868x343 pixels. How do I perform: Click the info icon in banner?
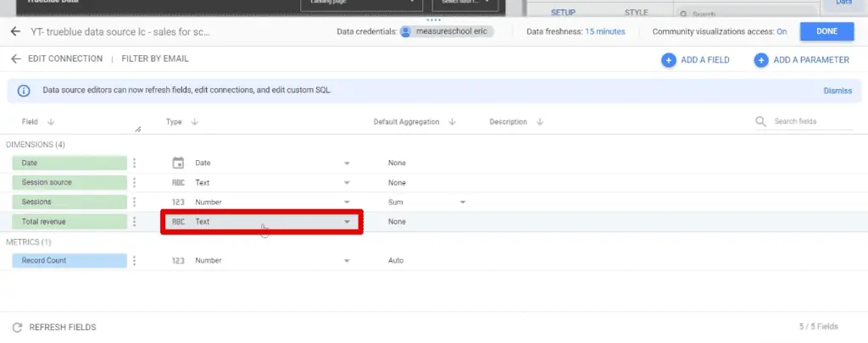(x=24, y=91)
